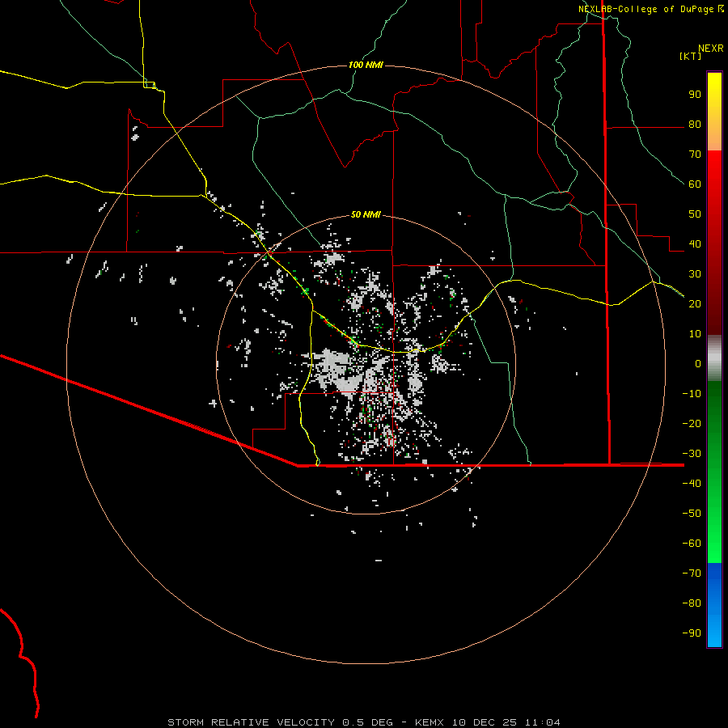The width and height of the screenshot is (728, 728).
Task: Click the -50 value on velocity scale
Action: coord(692,514)
